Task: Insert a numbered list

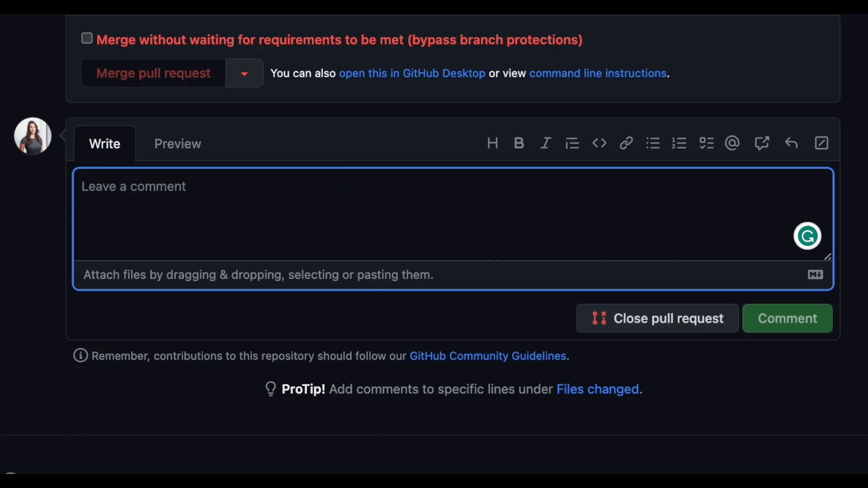Action: click(679, 143)
